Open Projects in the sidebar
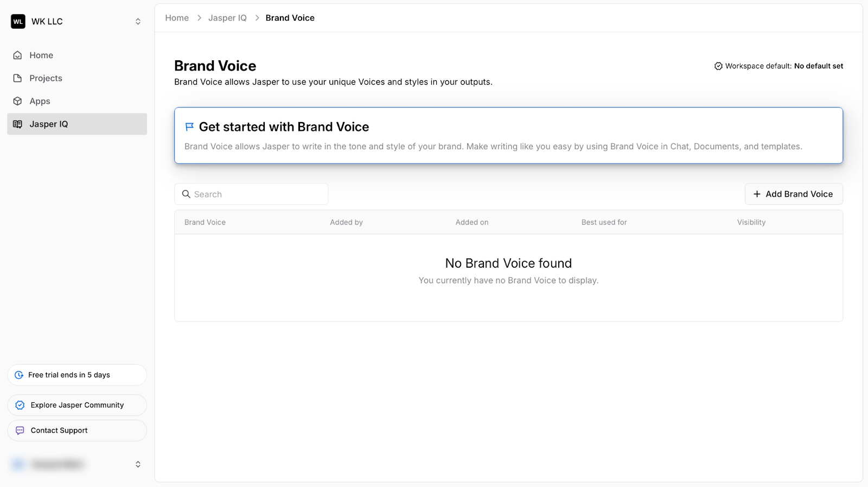 coord(77,78)
